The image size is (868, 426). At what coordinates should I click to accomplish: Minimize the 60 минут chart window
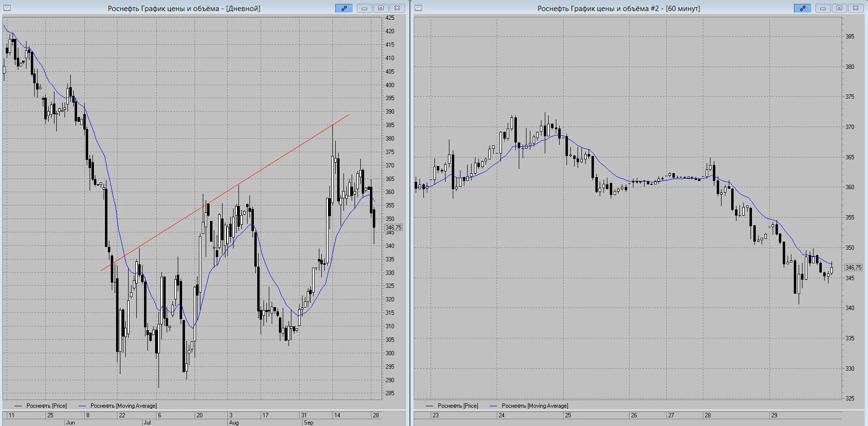click(x=823, y=8)
